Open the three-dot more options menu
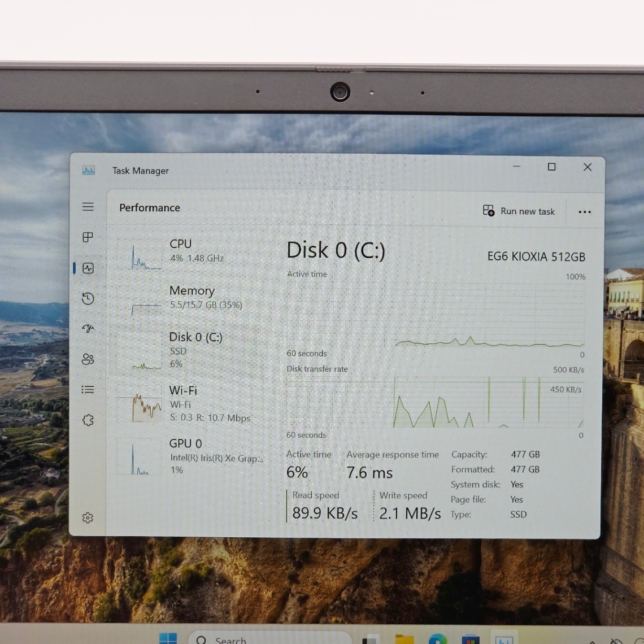Screen dimensions: 644x644 pos(585,212)
